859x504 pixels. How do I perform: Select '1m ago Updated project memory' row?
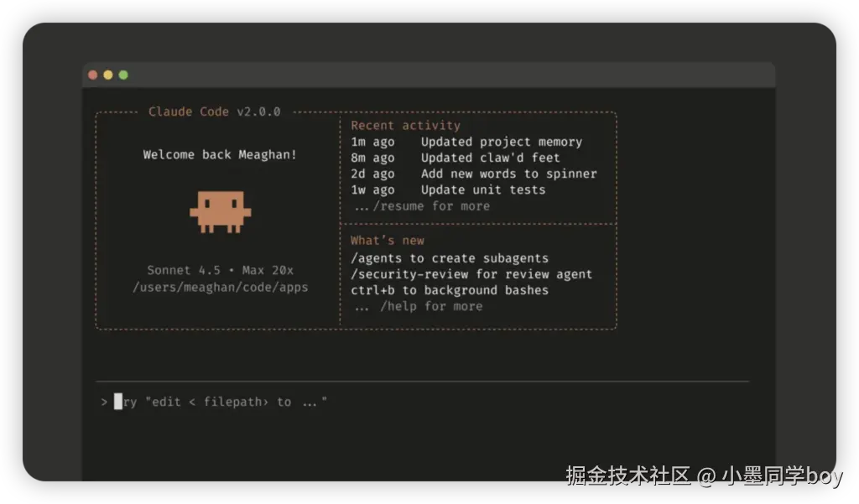[x=466, y=142]
